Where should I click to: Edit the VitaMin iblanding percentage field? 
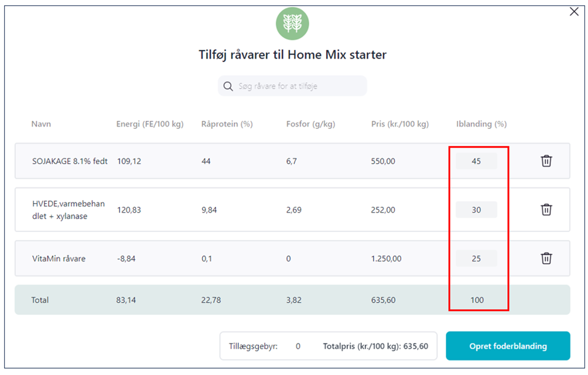[x=476, y=258]
